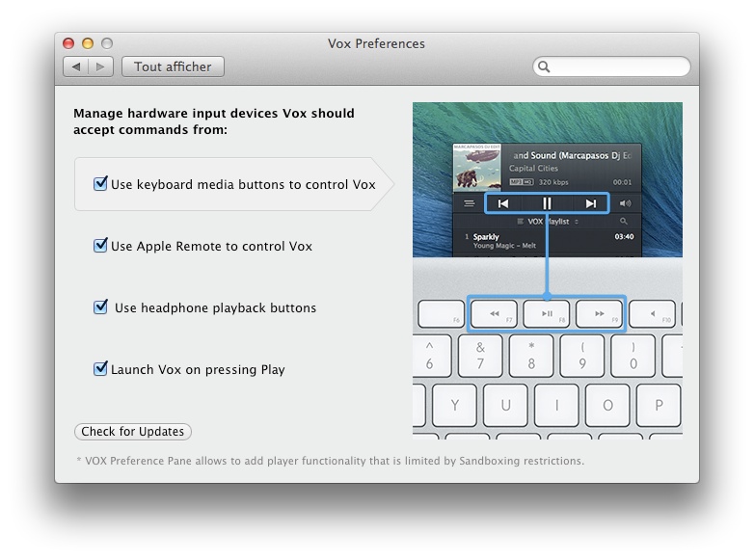Click the Sandboxing restrictions footnote text
This screenshot has height=560, width=754.
point(331,461)
